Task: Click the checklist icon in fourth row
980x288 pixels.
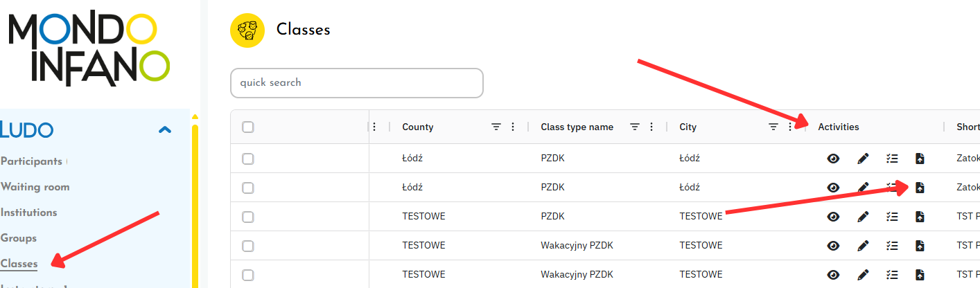Action: click(x=892, y=246)
